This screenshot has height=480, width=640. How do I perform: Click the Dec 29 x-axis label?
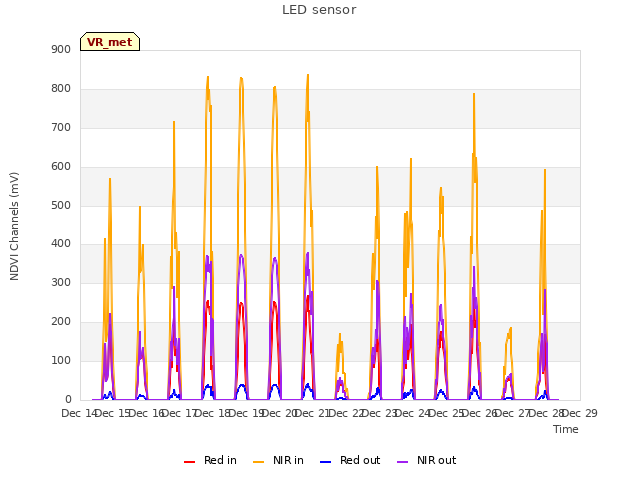click(580, 413)
